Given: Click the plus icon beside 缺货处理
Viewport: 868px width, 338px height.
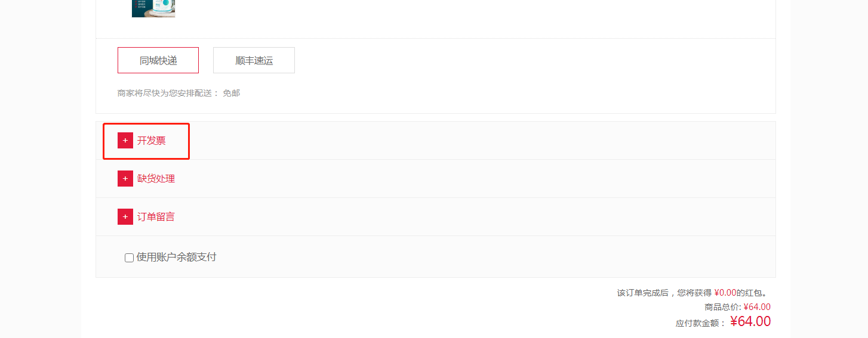Looking at the screenshot, I should (x=125, y=179).
